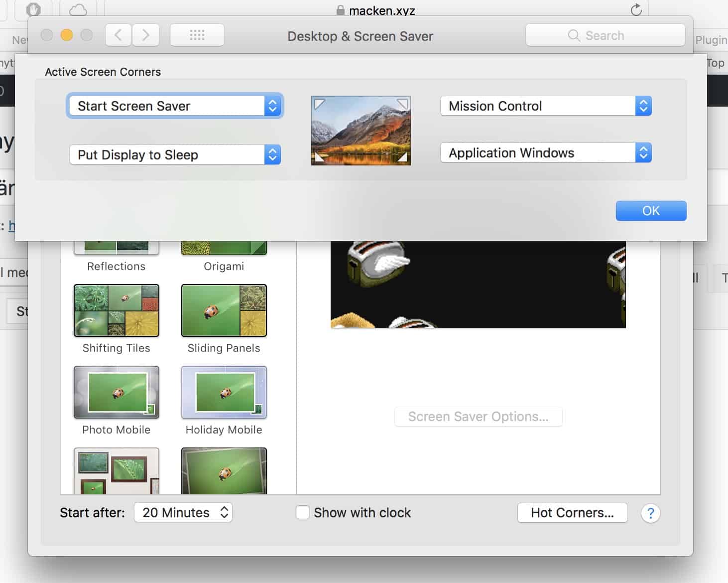Confirm hot corners with OK button

[x=651, y=211]
